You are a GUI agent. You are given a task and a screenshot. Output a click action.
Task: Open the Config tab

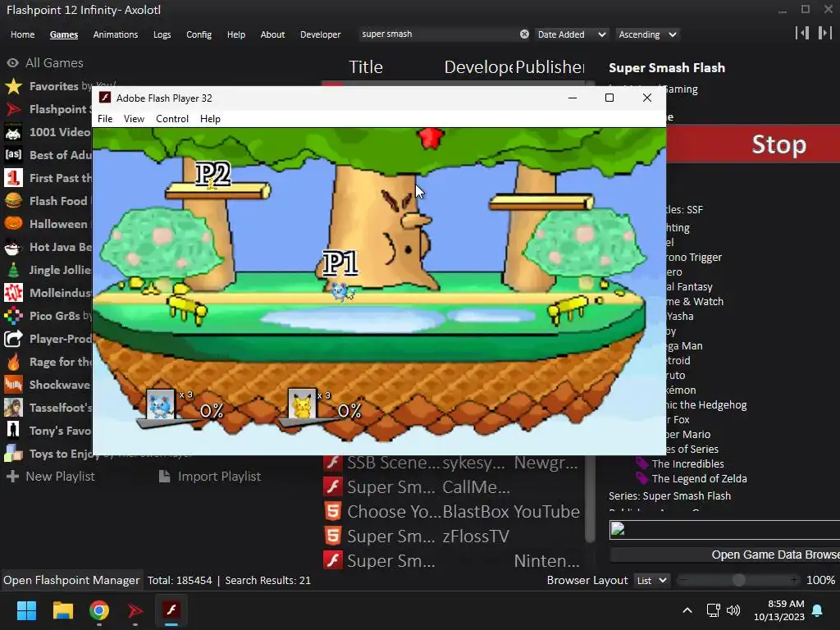click(199, 34)
